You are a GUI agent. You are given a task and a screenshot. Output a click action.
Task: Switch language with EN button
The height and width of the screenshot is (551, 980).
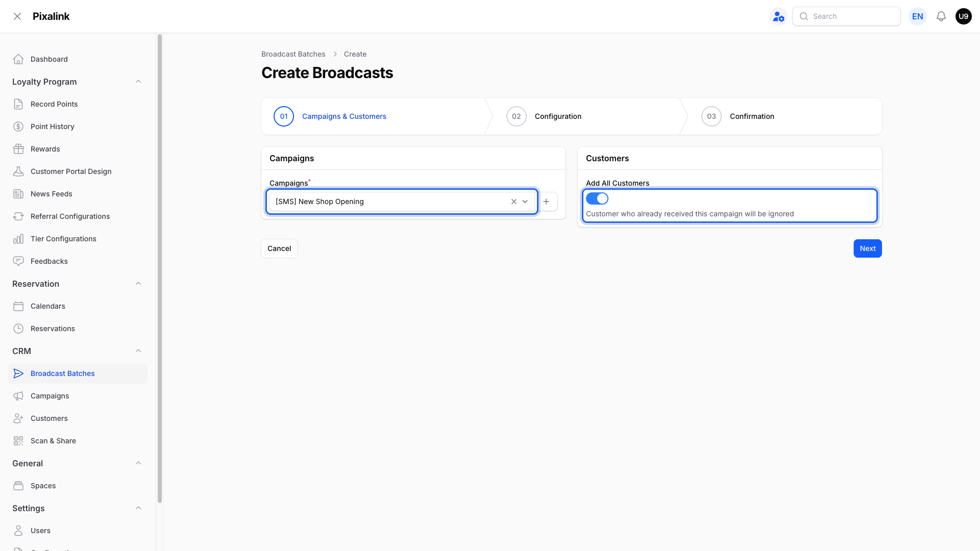pyautogui.click(x=917, y=16)
